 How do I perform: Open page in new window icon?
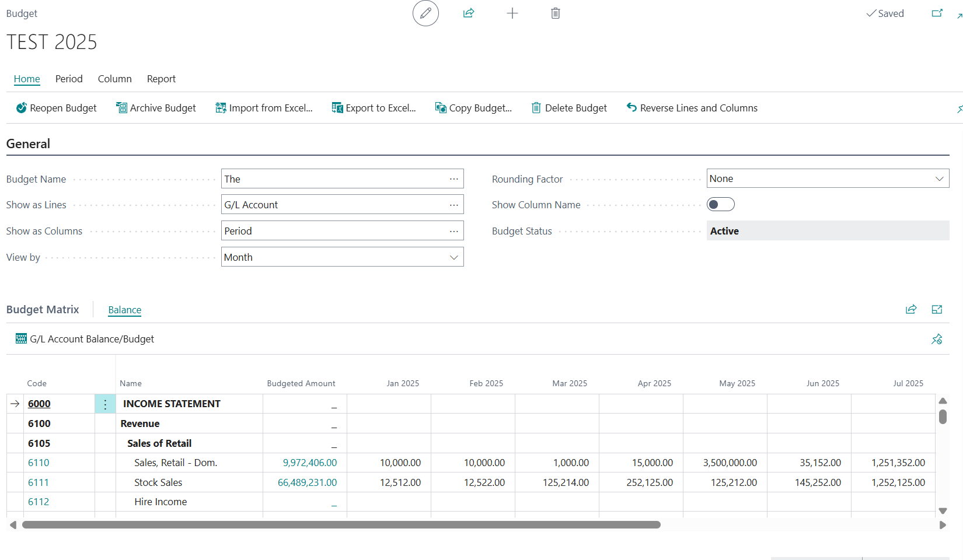tap(937, 13)
